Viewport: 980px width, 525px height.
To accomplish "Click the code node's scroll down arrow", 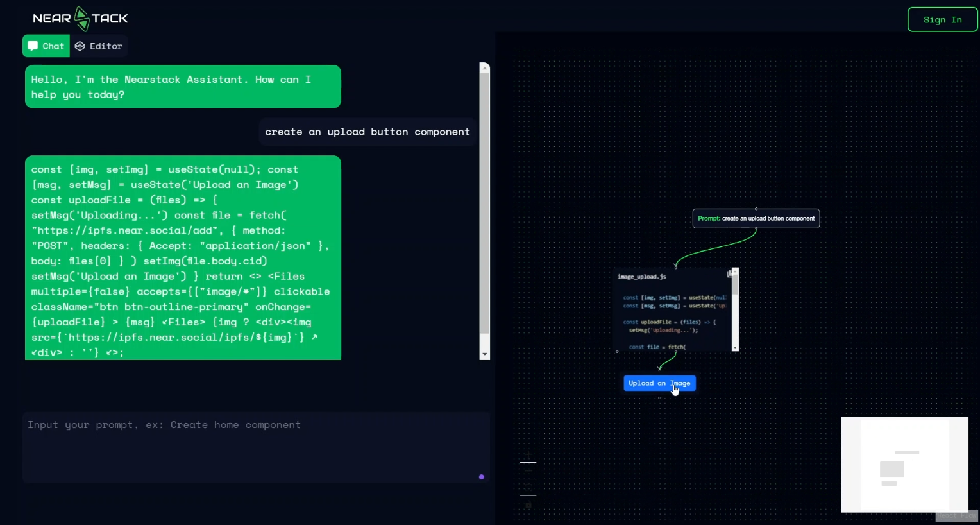I will pos(735,347).
